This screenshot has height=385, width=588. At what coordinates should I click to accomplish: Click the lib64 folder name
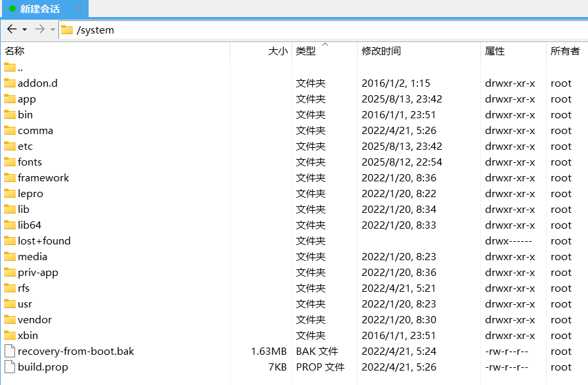(x=30, y=225)
